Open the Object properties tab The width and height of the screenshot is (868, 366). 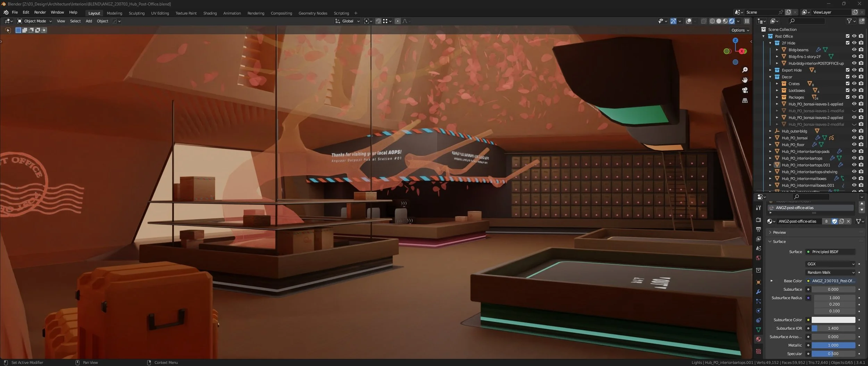(x=758, y=282)
